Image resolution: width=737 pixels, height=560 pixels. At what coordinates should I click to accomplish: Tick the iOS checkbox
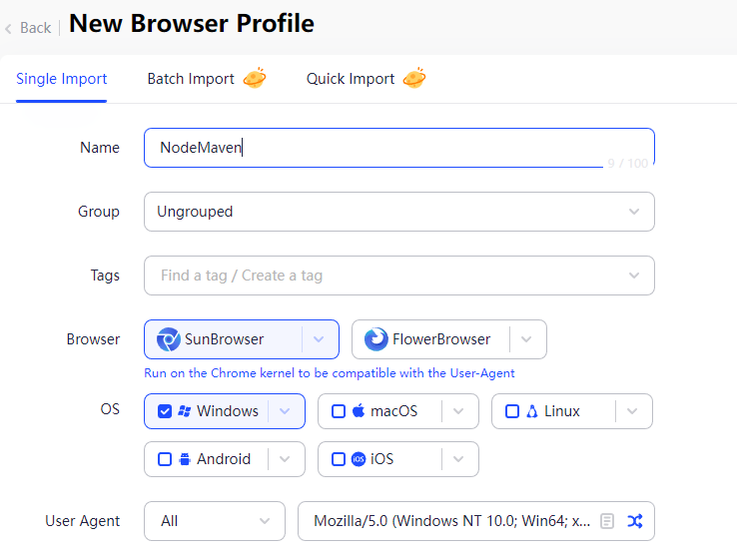point(339,459)
